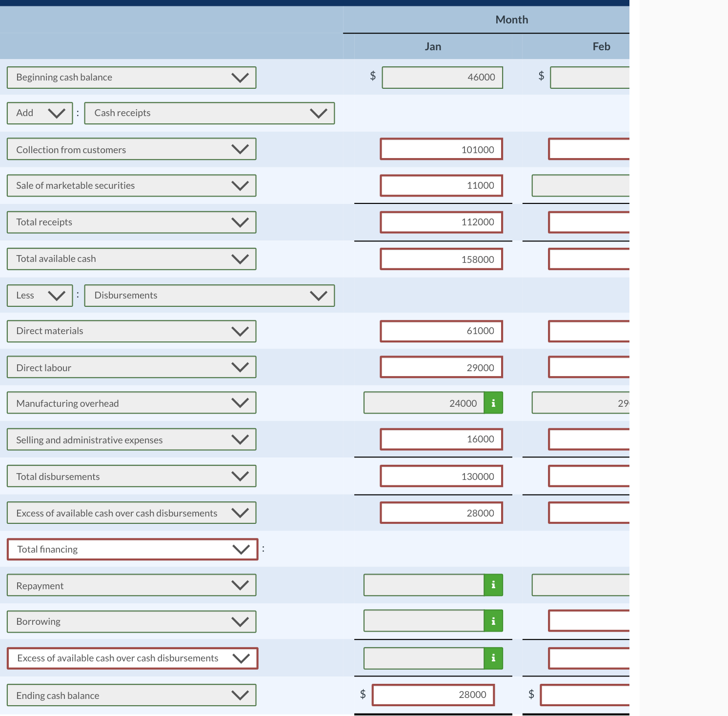This screenshot has width=728, height=716.
Task: Open the Direct materials dropdown
Action: point(132,331)
